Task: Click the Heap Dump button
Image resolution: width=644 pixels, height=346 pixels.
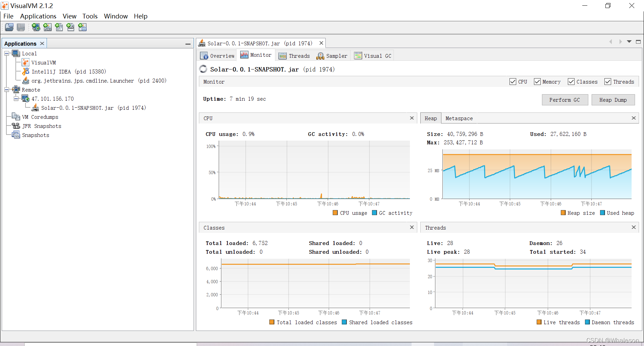Action: 613,100
